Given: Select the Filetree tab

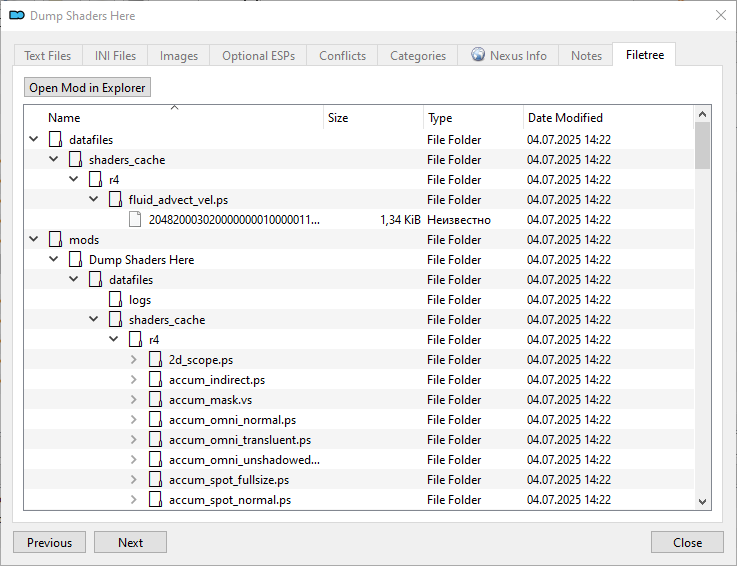Looking at the screenshot, I should (x=644, y=55).
